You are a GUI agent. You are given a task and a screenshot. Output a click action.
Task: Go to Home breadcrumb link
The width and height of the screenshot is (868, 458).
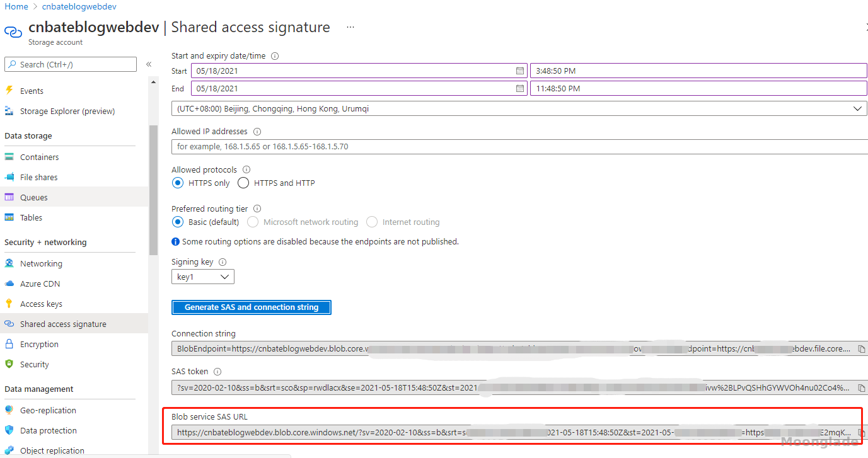coord(16,6)
